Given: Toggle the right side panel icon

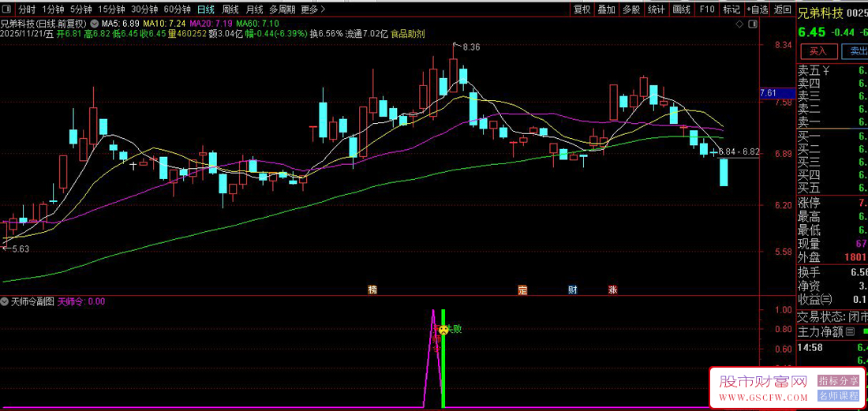Looking at the screenshot, I should coord(751,24).
